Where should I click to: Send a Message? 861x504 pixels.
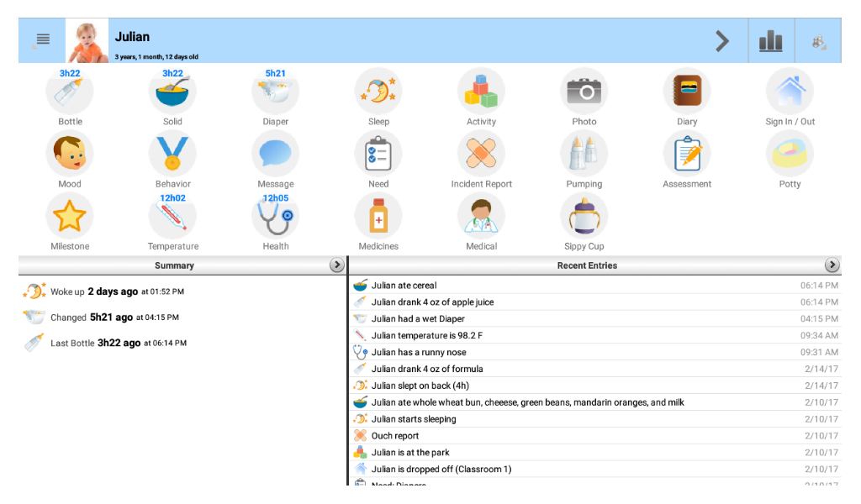click(x=275, y=154)
